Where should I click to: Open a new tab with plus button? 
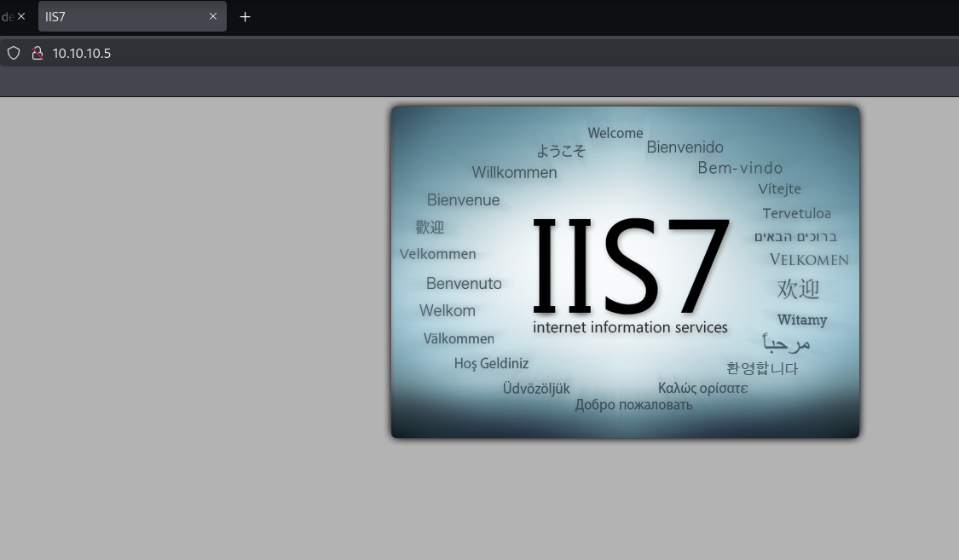click(246, 16)
